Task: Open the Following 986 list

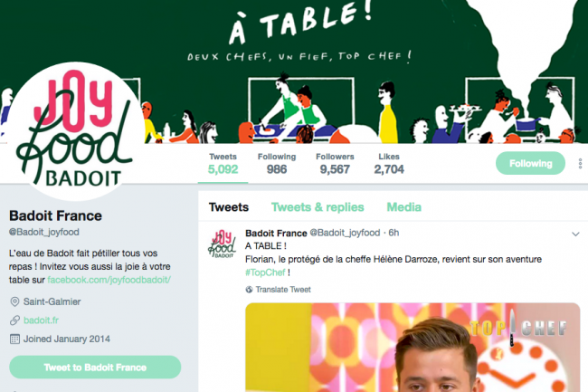Action: tap(277, 164)
